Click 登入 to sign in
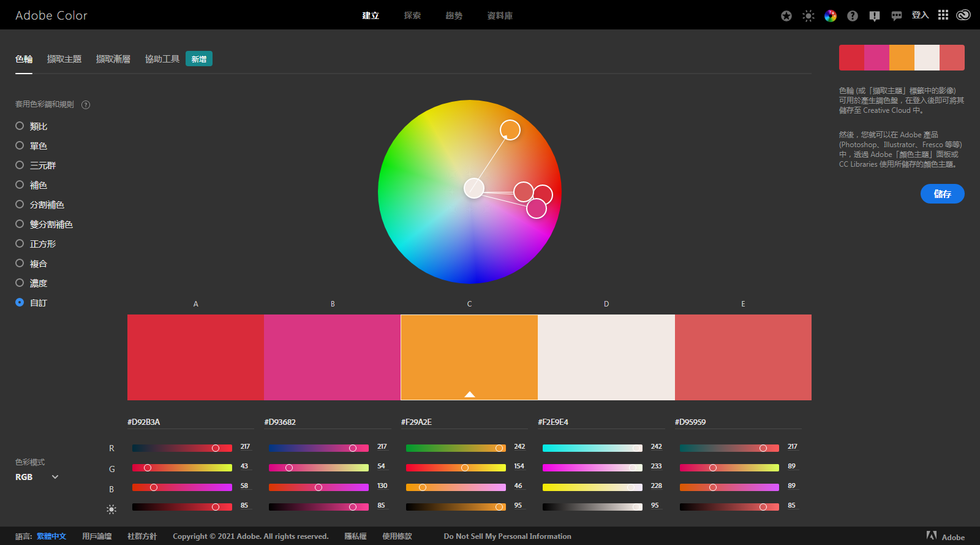This screenshot has width=980, height=545. [x=920, y=15]
